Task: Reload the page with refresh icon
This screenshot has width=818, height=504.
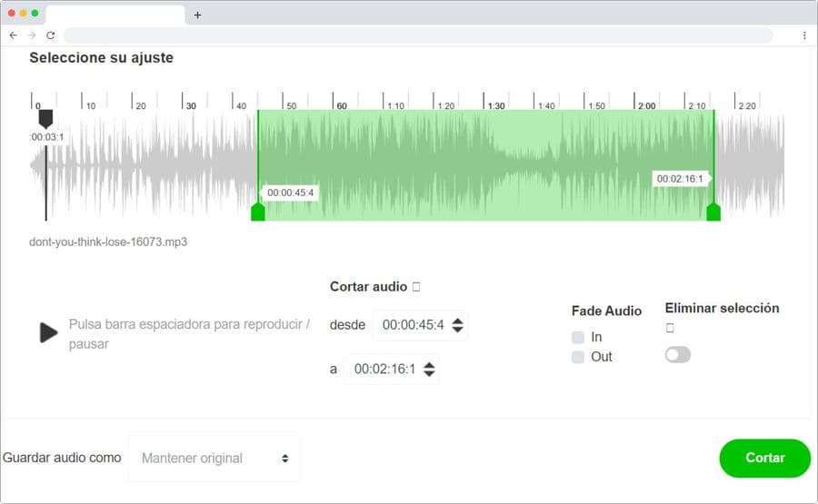Action: 51,35
